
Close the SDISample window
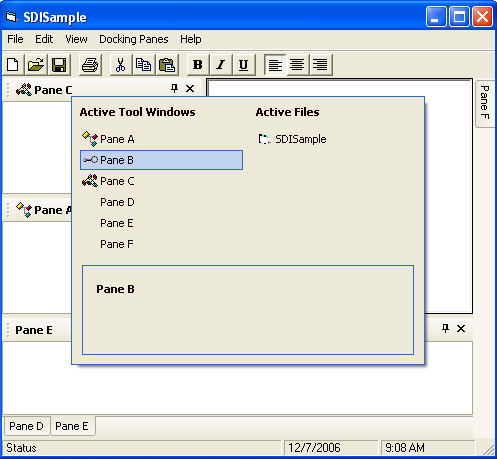(x=482, y=16)
